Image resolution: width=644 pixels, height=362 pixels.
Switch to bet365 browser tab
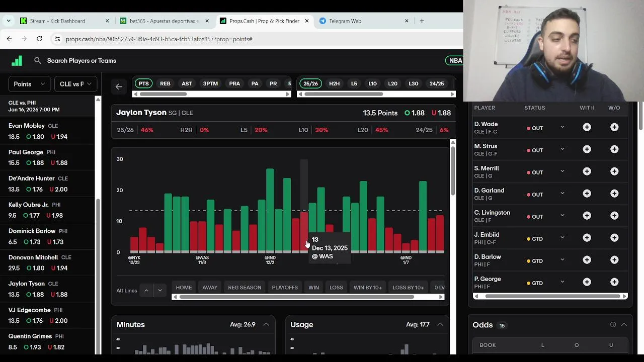coord(165,21)
